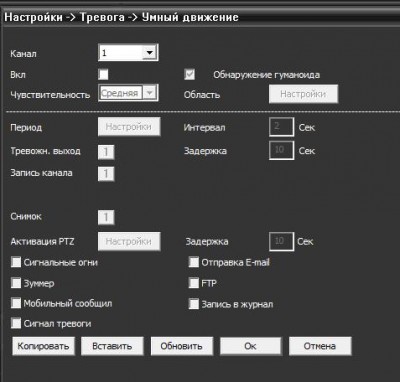400x382 pixels.
Task: Toggle the Обнаружение гуманоида checkbox
Action: coord(190,74)
